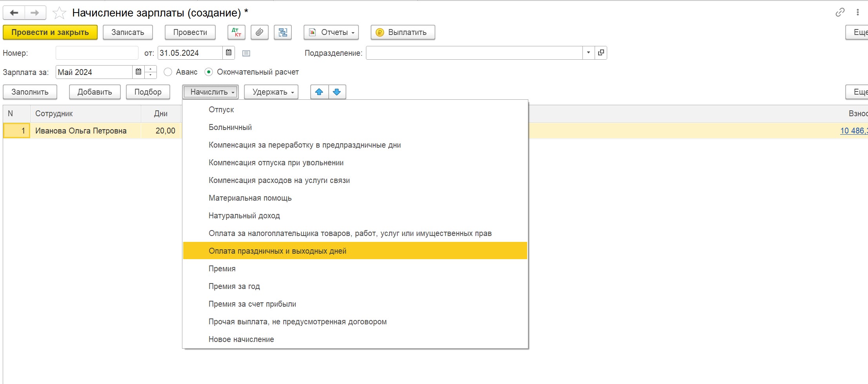The height and width of the screenshot is (384, 868).
Task: Decrease salary month with down spinner
Action: click(x=151, y=75)
